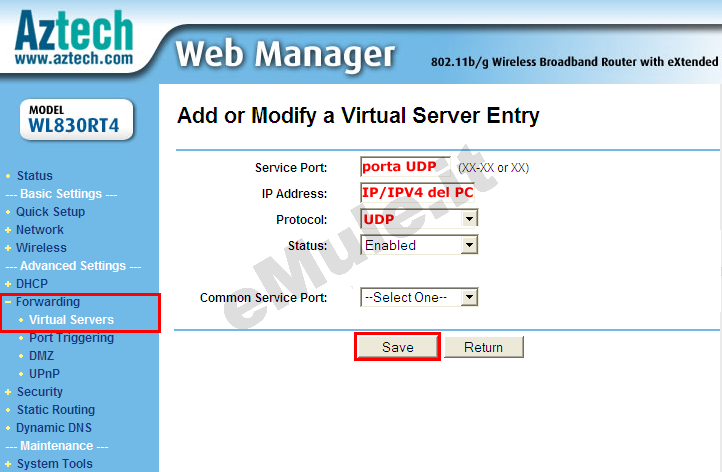Image resolution: width=722 pixels, height=472 pixels.
Task: Open Quick Setup page
Action: coord(51,211)
